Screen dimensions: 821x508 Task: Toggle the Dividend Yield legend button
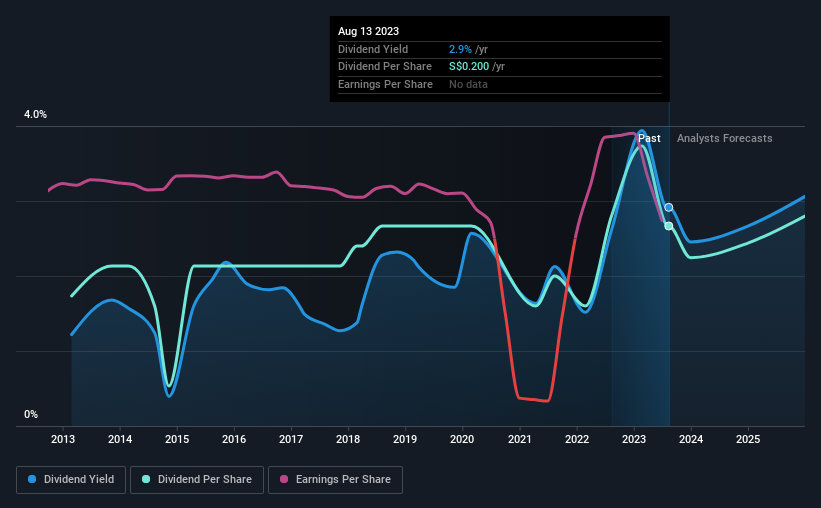[x=71, y=480]
